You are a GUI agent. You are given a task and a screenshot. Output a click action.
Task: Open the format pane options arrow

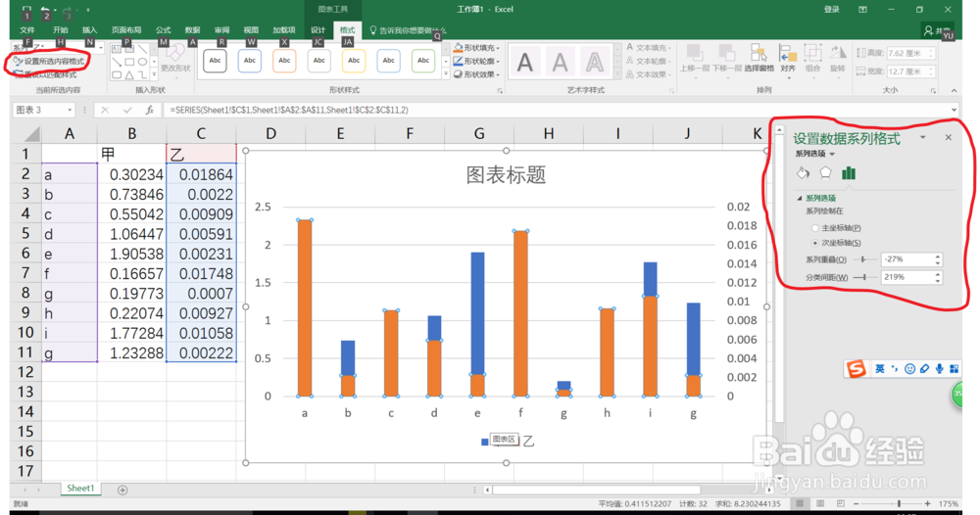[x=923, y=137]
